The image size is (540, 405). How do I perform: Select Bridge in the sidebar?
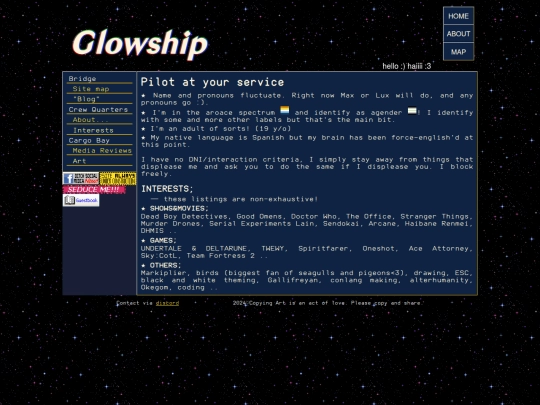[x=82, y=79]
